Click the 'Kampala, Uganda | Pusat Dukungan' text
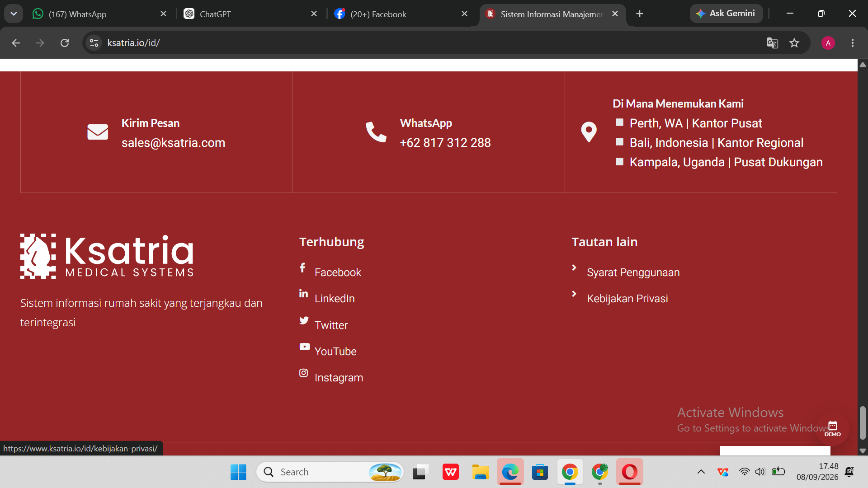This screenshot has width=868, height=488. 726,162
